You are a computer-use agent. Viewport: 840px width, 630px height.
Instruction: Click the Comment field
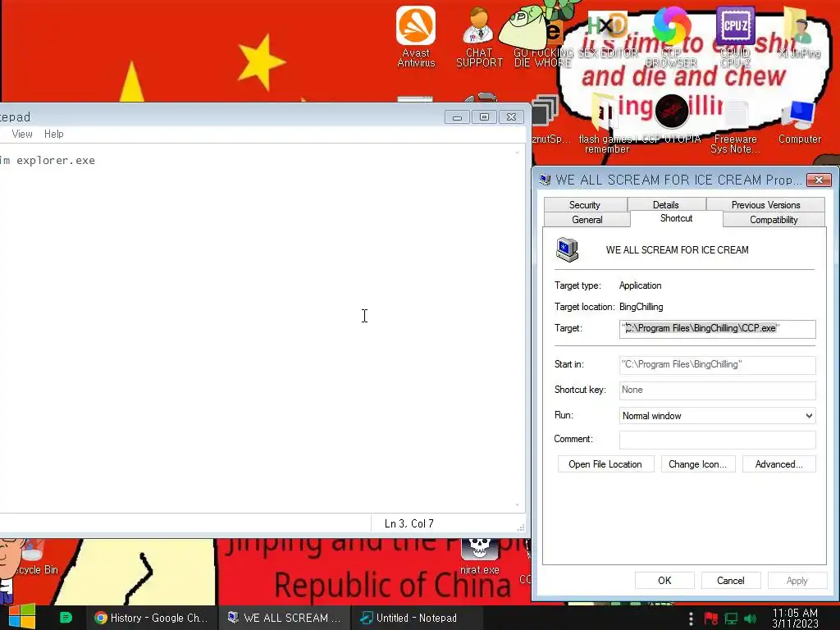pos(717,440)
